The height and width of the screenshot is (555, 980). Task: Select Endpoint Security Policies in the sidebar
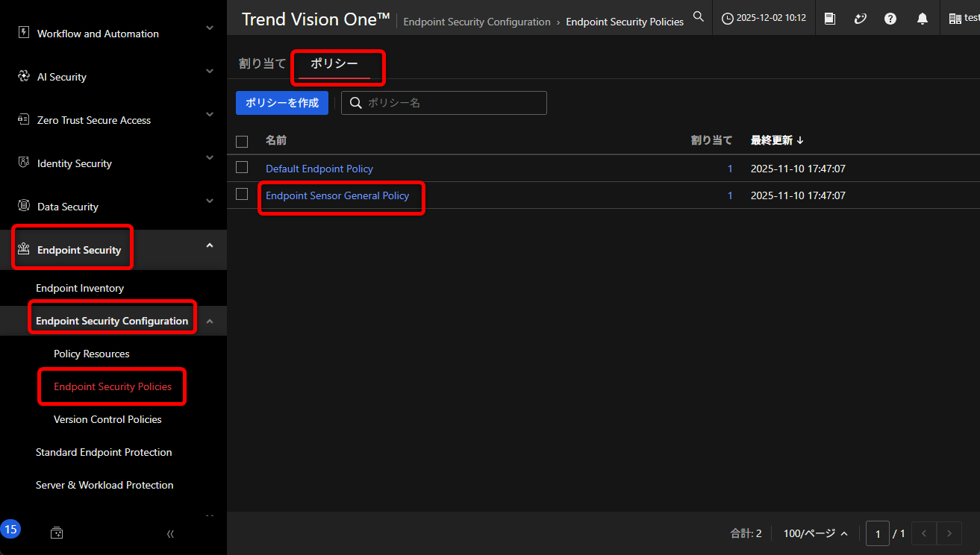[113, 386]
